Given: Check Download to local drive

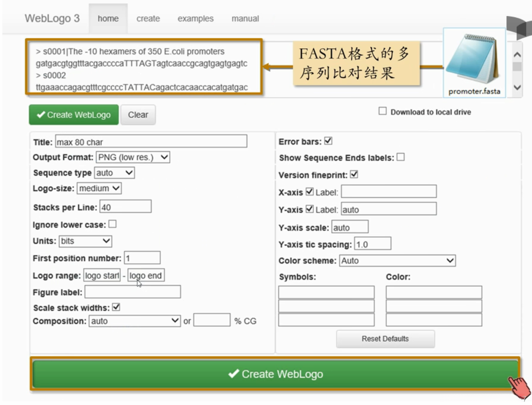Looking at the screenshot, I should [x=382, y=111].
